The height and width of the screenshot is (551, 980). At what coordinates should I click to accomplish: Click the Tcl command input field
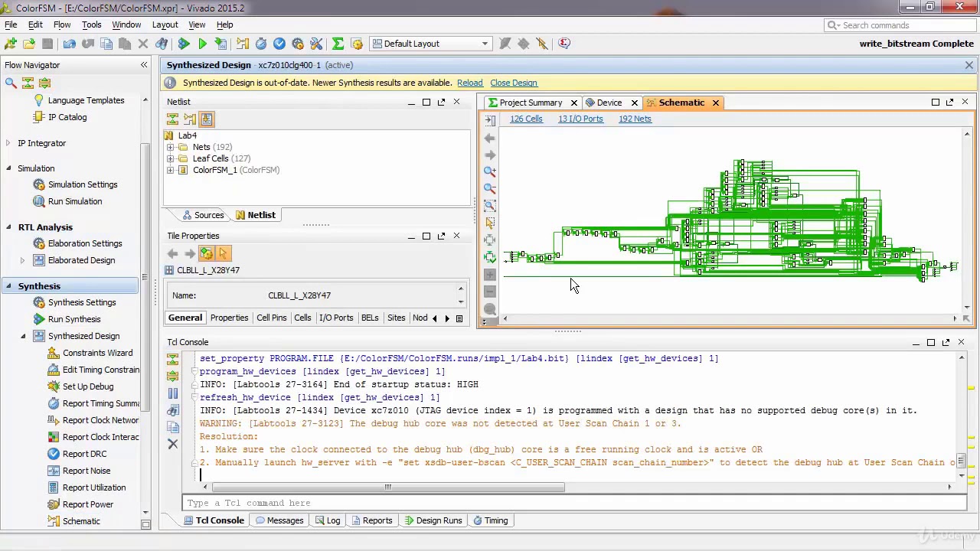574,503
